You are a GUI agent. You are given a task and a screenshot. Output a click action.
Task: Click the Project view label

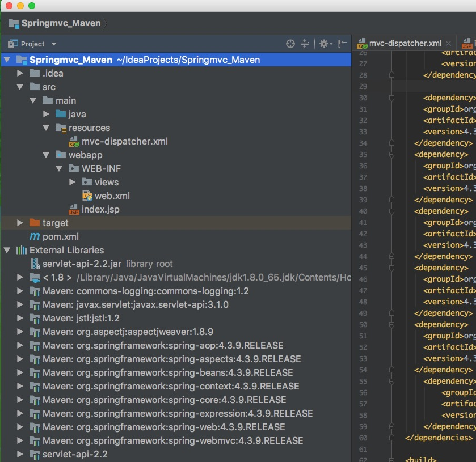click(32, 44)
